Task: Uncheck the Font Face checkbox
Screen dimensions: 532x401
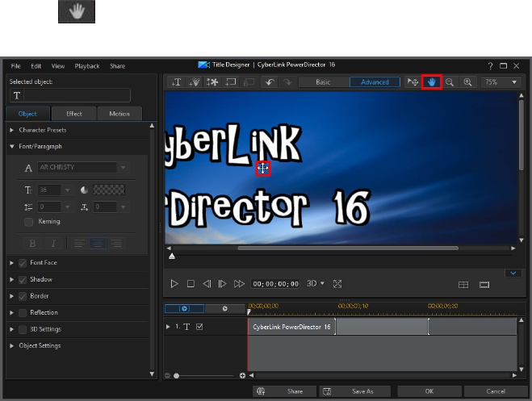Action: click(23, 263)
